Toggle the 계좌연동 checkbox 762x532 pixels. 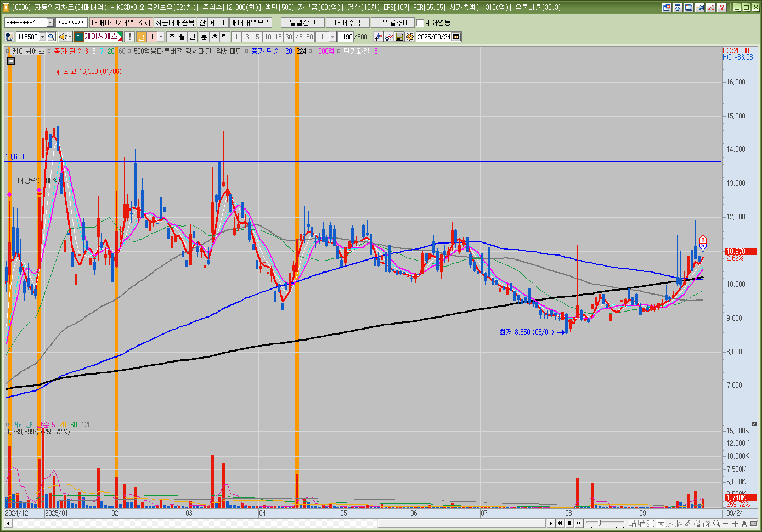point(421,22)
